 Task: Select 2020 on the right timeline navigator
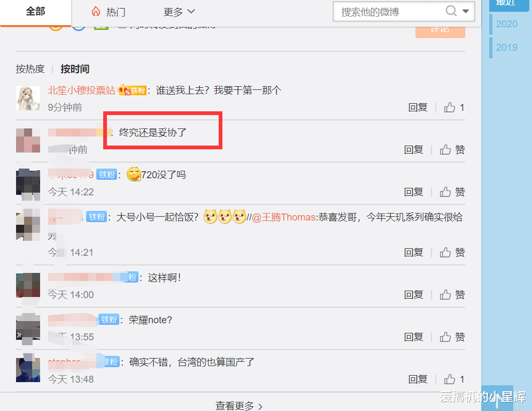tap(507, 24)
